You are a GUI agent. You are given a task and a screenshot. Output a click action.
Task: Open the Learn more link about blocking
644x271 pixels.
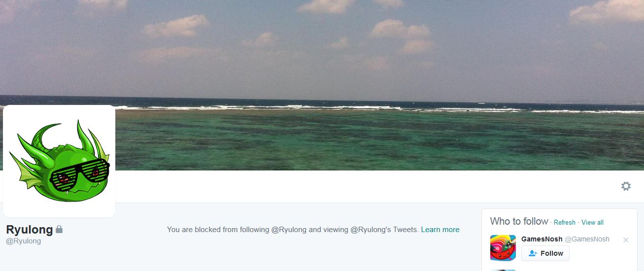440,230
